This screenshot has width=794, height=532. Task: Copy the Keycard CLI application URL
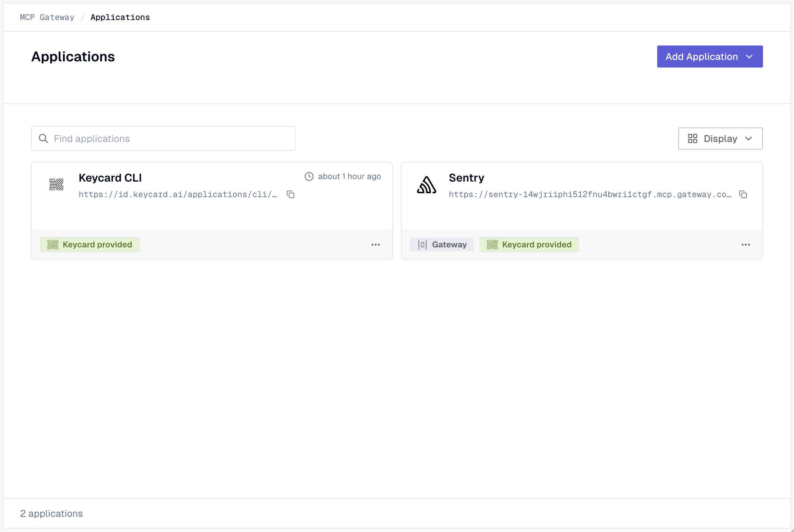point(291,194)
